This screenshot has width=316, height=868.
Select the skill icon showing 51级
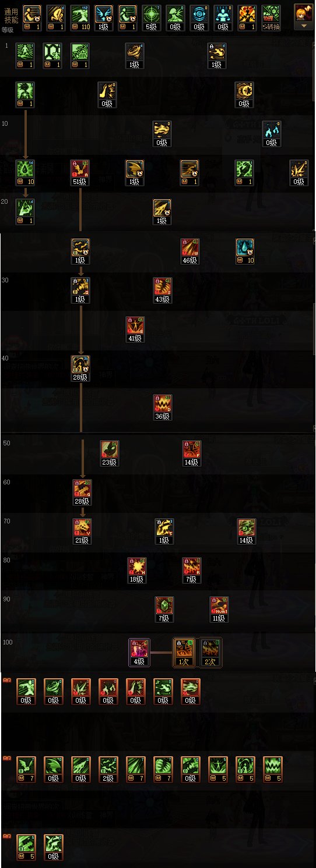80,172
